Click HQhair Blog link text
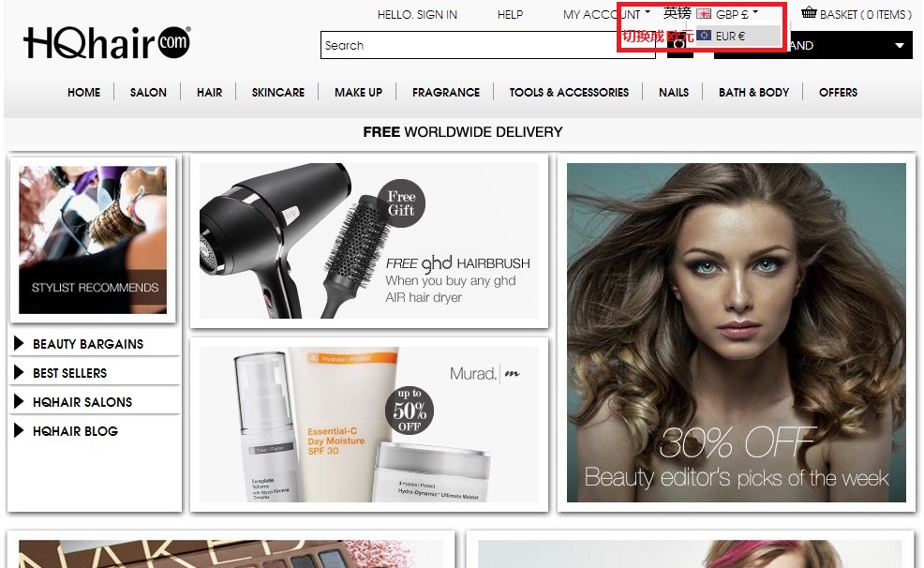Viewport: 924px width, 568px height. click(x=75, y=431)
